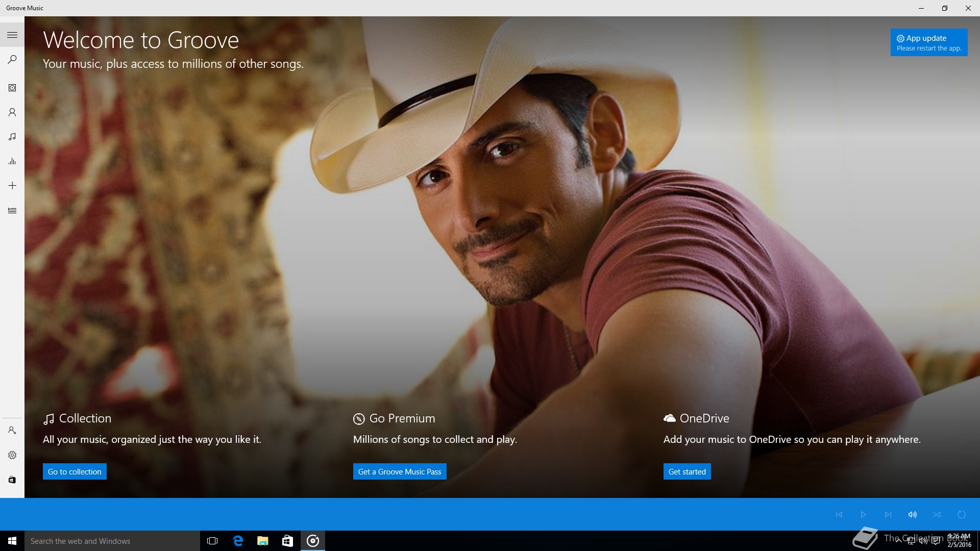Play the current track
Viewport: 980px width, 551px height.
point(864,514)
